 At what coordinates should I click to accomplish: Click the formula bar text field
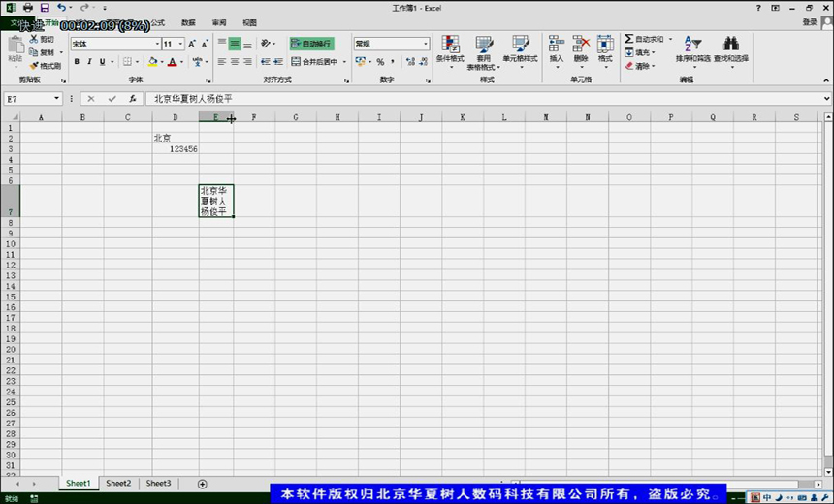tap(484, 98)
